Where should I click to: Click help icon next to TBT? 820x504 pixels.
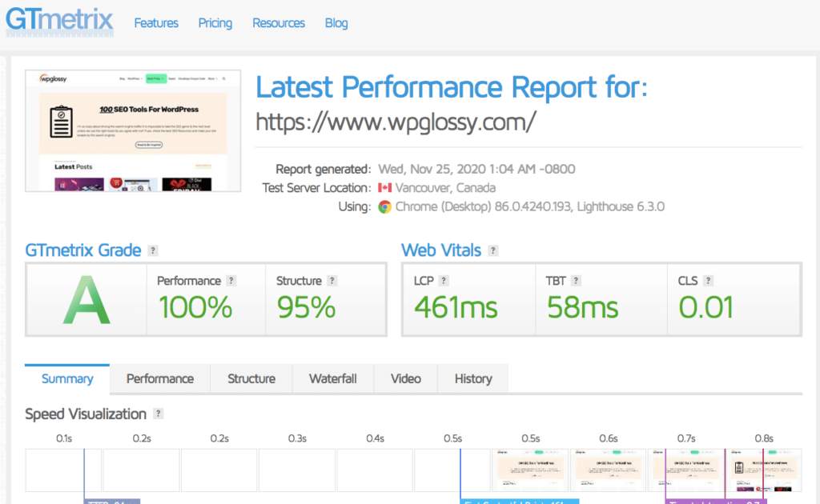click(x=576, y=281)
